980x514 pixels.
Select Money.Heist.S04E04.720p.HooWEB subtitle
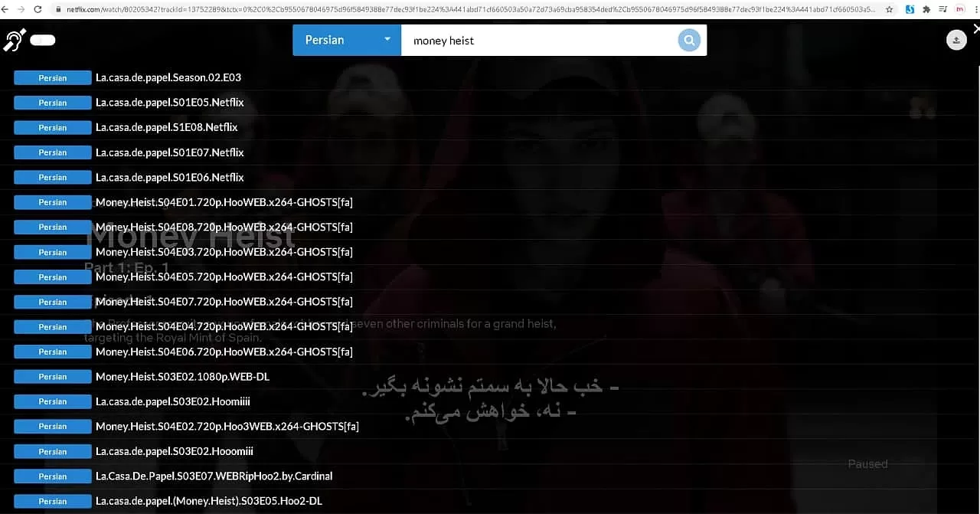pyautogui.click(x=224, y=326)
